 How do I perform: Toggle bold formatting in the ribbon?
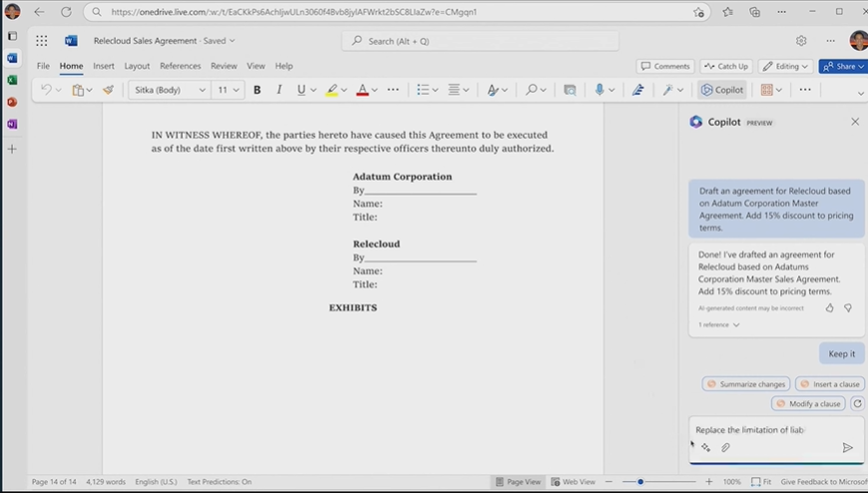pos(256,90)
